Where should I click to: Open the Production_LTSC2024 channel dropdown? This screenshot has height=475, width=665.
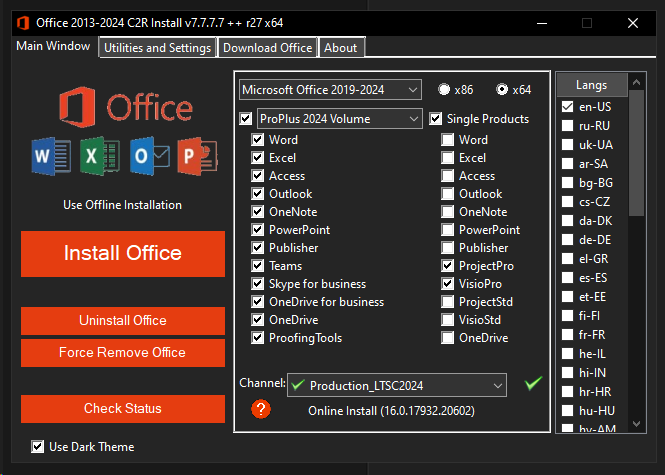point(397,385)
